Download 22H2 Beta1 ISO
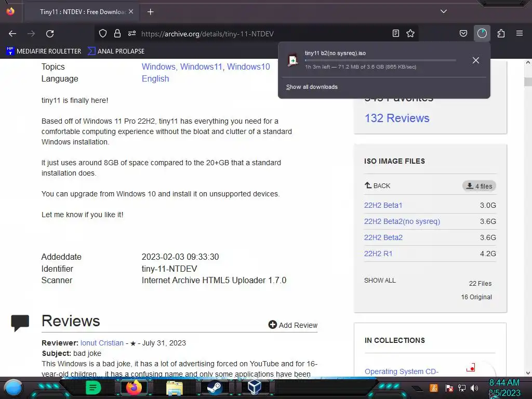Image resolution: width=532 pixels, height=399 pixels. tap(383, 205)
